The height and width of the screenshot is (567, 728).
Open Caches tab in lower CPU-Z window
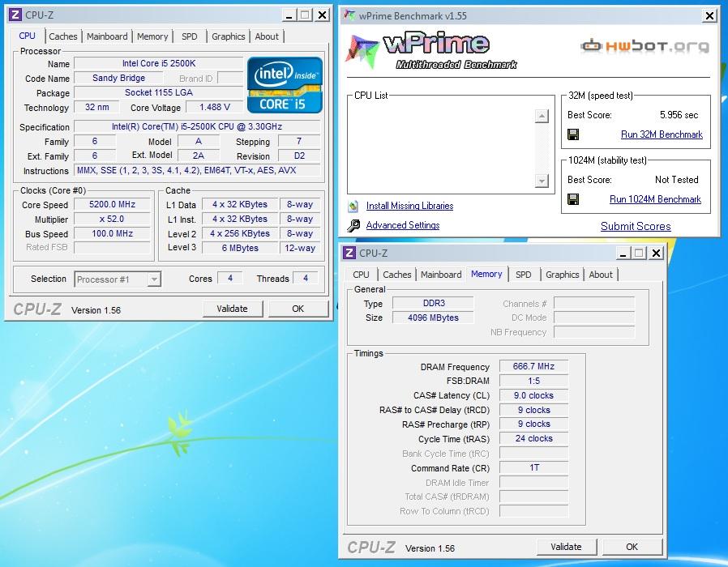coord(397,275)
